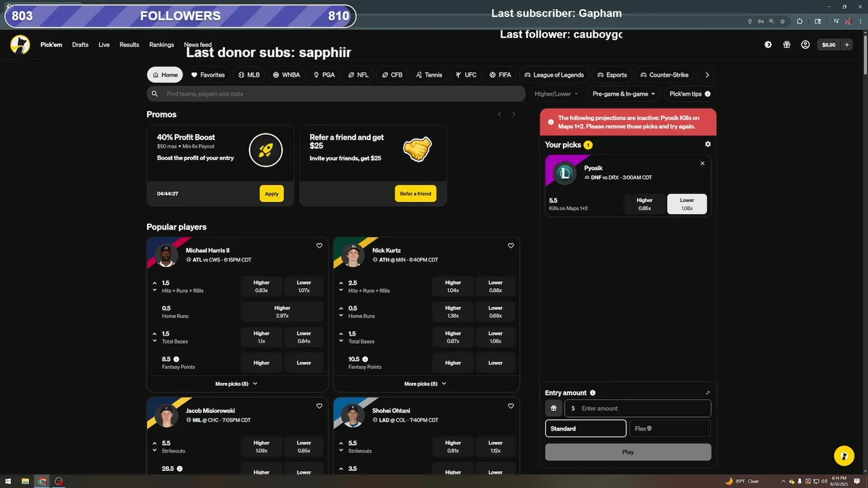Open the yellow floating Underdog chat button
The image size is (868, 488).
(844, 455)
